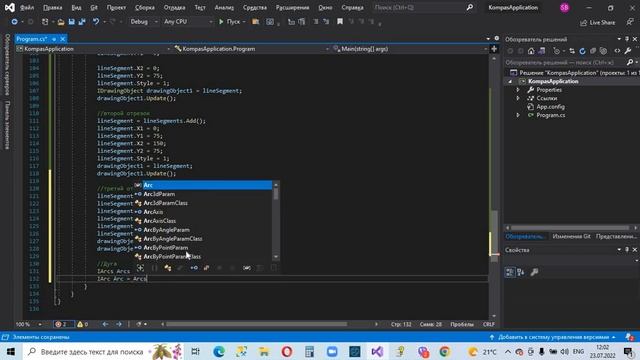The image size is (640, 360).
Task: Click Добавить в систему управления версиями
Action: [553, 337]
